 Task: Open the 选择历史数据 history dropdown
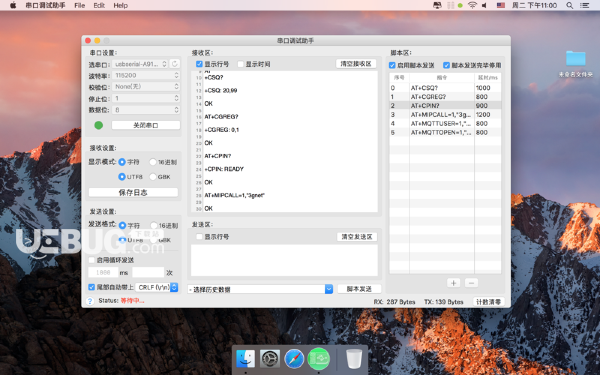pos(260,289)
